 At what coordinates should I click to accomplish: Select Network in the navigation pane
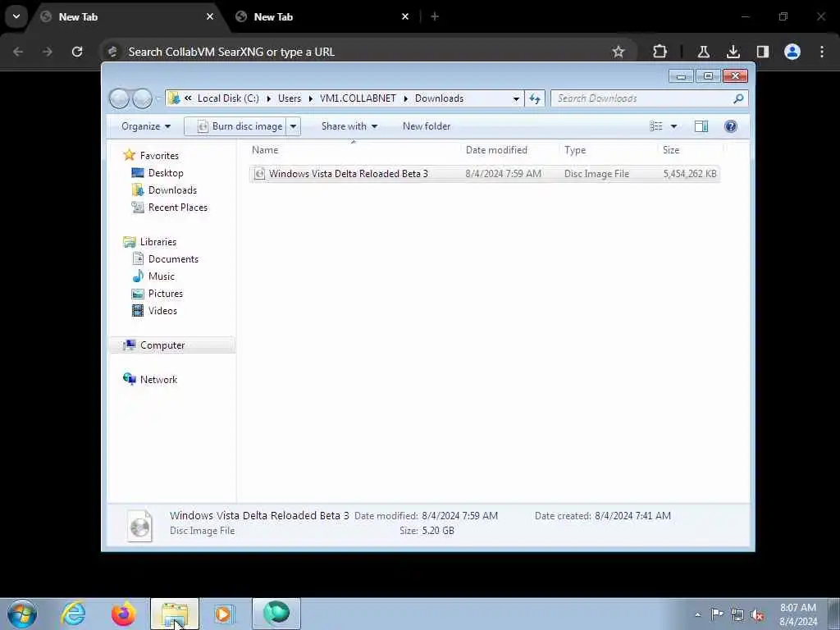[x=158, y=379]
